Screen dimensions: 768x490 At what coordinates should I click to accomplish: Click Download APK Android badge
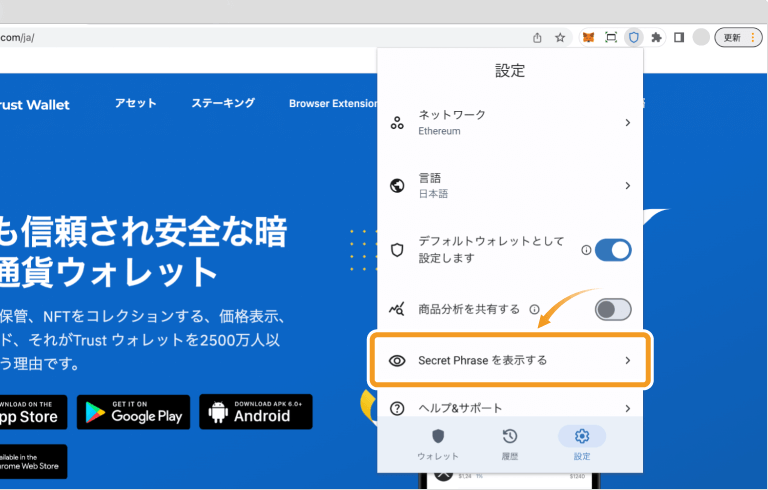(256, 412)
